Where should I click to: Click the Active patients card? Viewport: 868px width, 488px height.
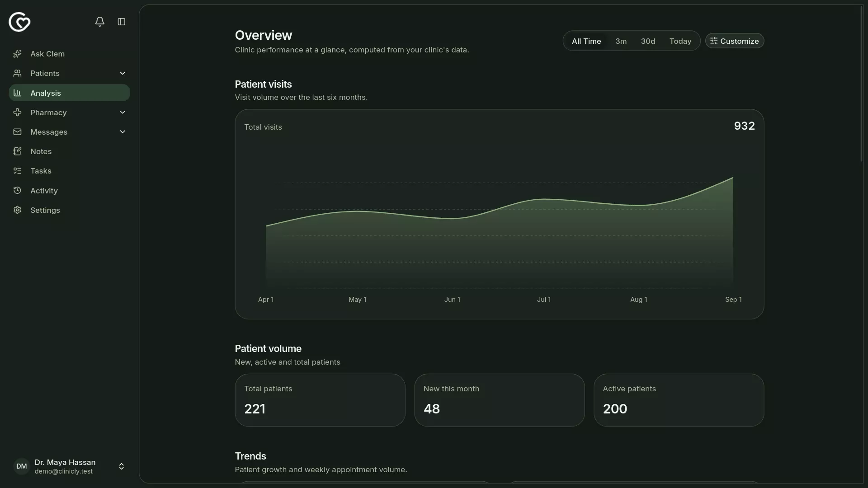point(679,400)
